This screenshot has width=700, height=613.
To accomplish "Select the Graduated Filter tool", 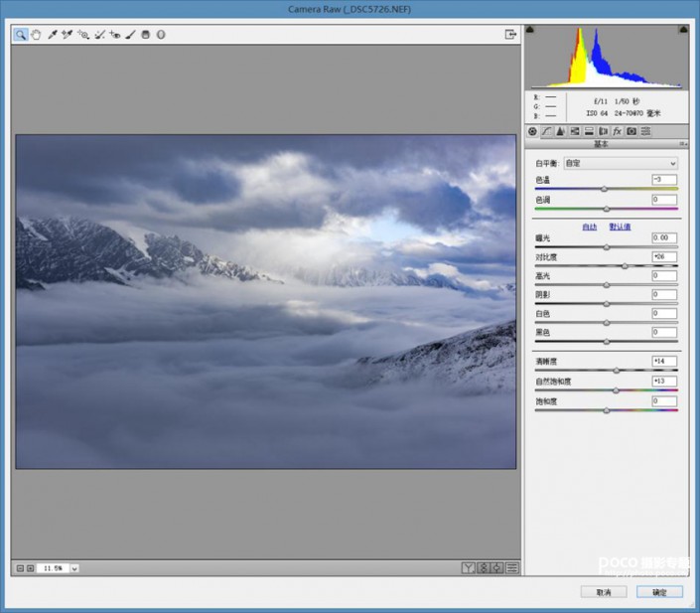I will [145, 35].
